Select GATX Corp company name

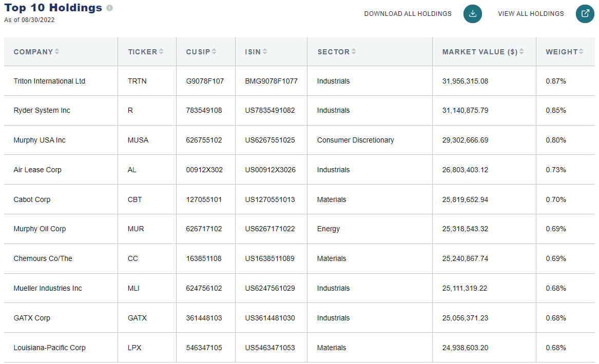(32, 318)
